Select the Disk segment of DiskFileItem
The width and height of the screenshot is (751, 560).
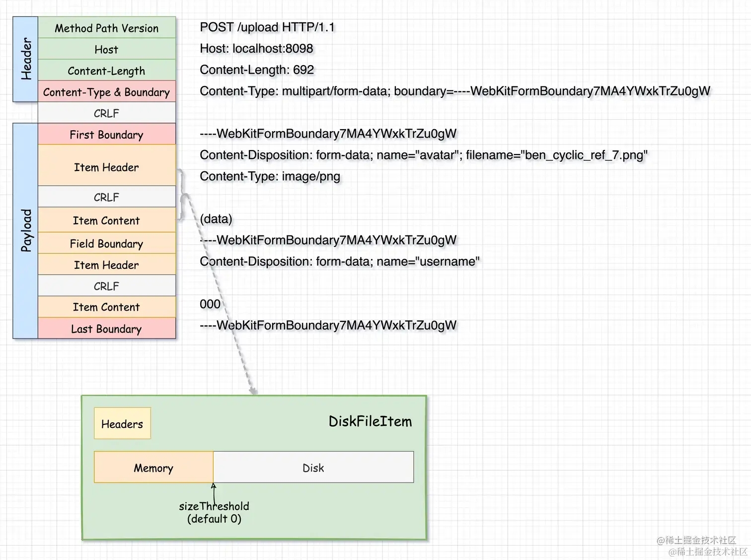point(313,467)
